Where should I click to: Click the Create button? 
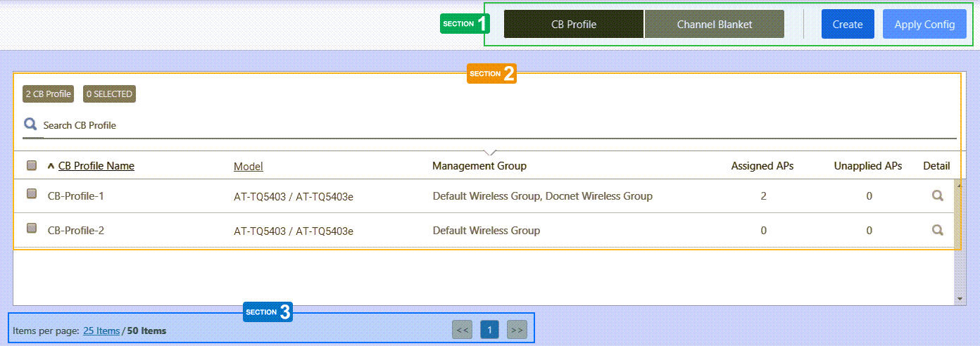click(x=847, y=24)
